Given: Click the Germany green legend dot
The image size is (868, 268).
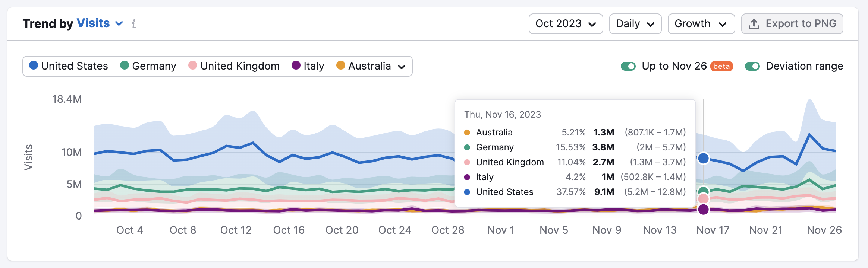Looking at the screenshot, I should pos(125,66).
